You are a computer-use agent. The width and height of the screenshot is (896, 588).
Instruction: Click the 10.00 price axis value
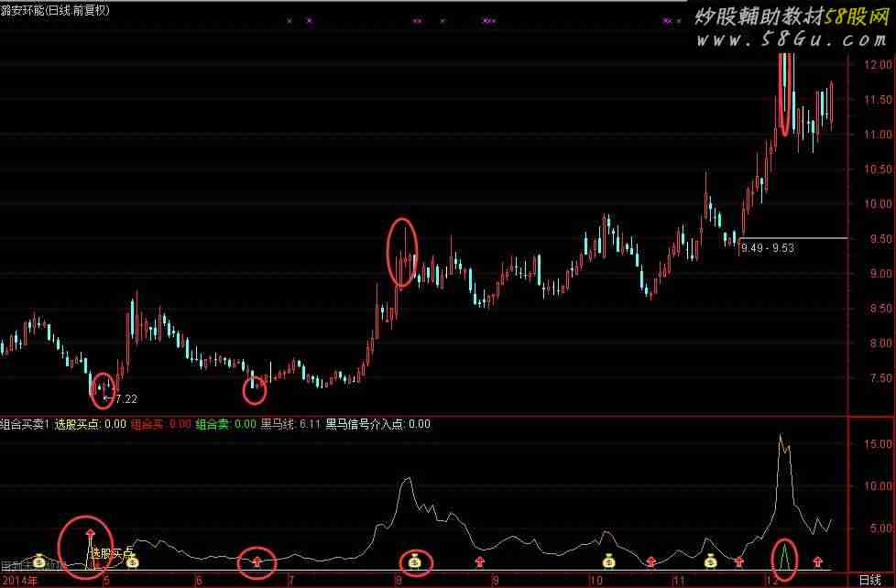(878, 204)
